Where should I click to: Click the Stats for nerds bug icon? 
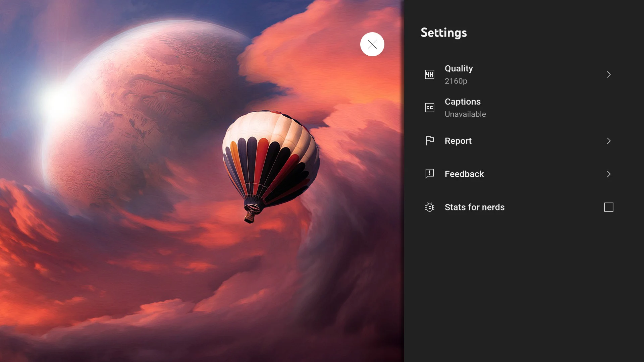tap(429, 207)
